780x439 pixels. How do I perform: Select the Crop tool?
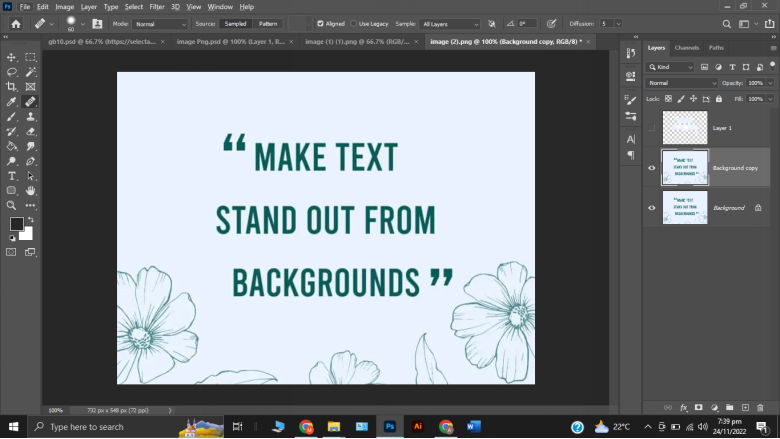pos(11,87)
